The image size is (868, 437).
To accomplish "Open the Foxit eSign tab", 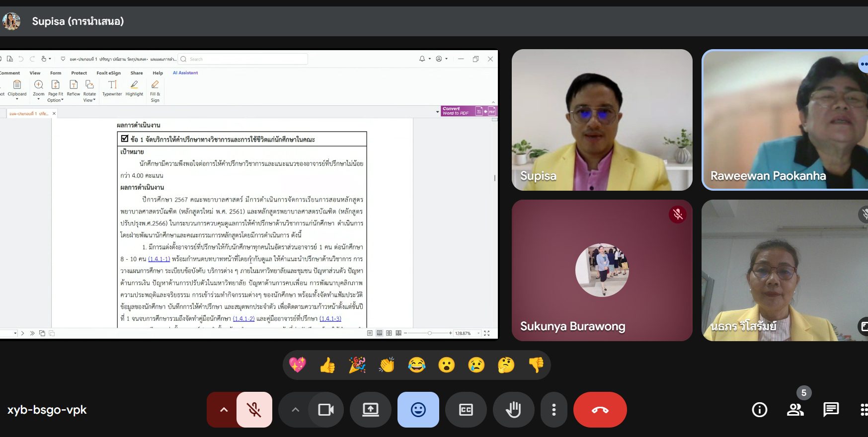I will (x=109, y=73).
